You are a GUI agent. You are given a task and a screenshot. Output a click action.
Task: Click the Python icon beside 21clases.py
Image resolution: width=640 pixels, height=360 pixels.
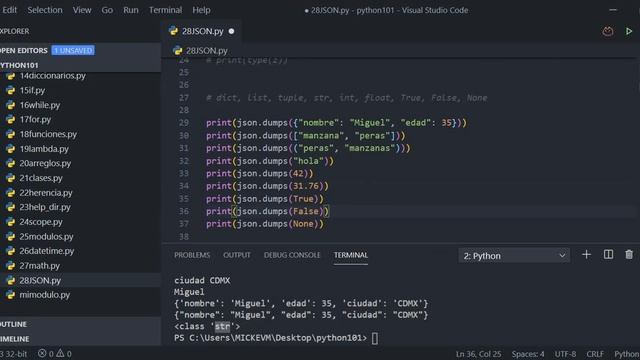pos(11,178)
